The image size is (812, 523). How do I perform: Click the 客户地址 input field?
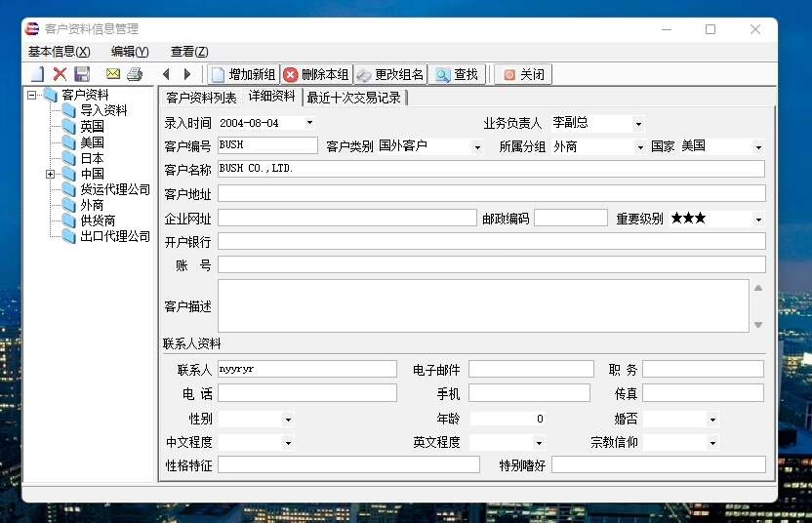pyautogui.click(x=492, y=193)
